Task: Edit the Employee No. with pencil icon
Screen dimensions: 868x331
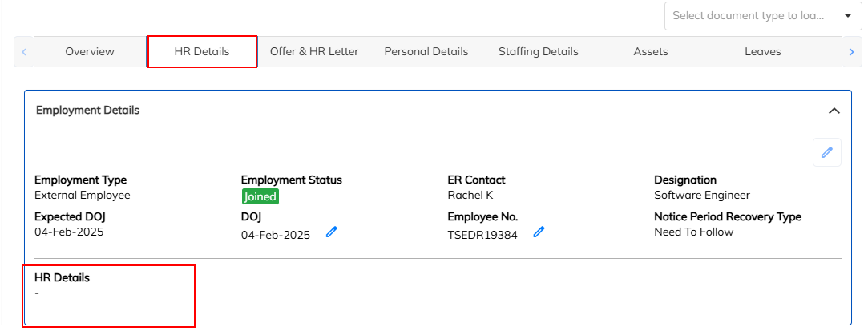Action: 539,232
